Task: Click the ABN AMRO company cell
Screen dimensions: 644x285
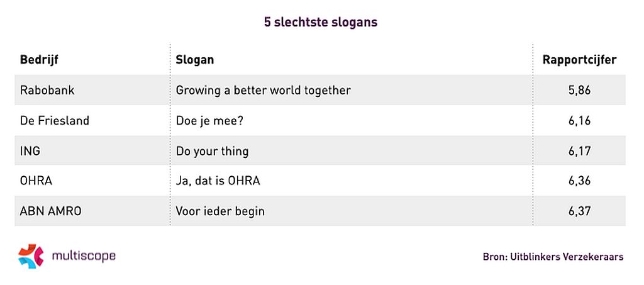Action: [51, 211]
